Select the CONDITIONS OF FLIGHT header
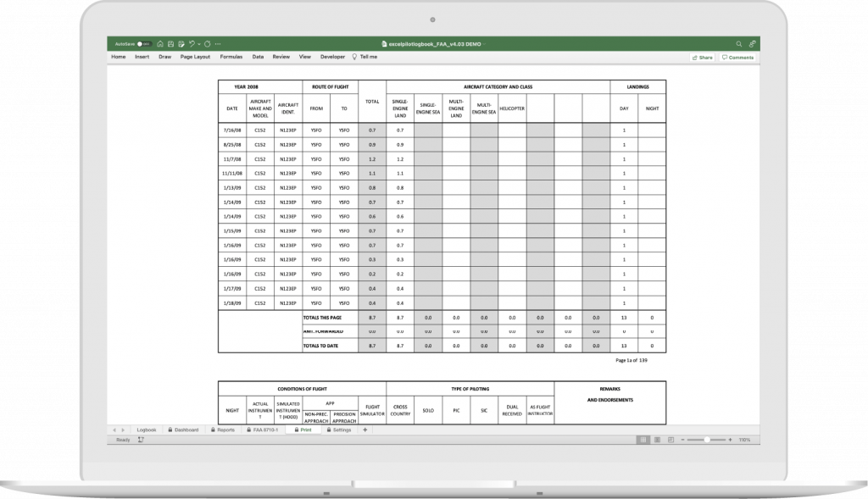The image size is (868, 499). [303, 389]
